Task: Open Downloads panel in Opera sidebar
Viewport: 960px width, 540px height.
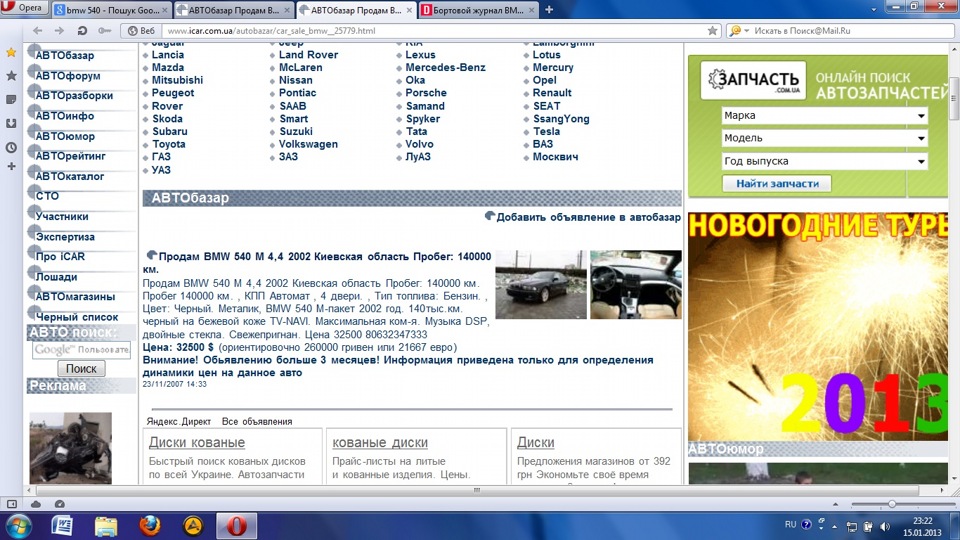Action: (11, 123)
